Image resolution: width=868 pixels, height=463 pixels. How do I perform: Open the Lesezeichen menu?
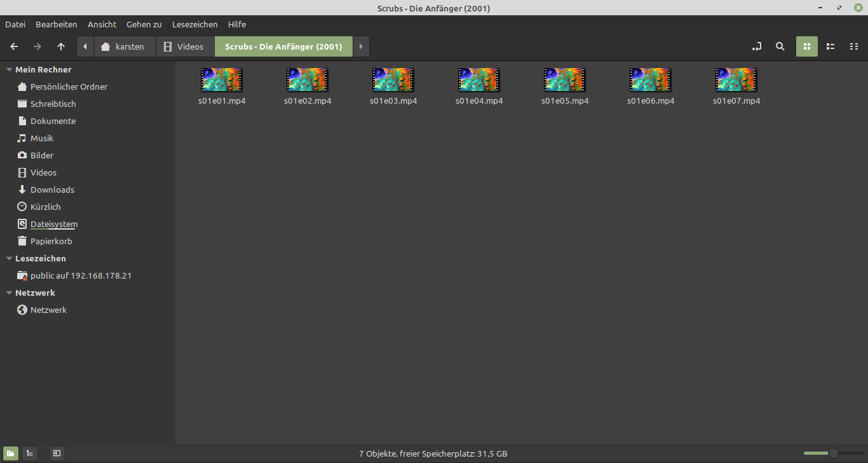pyautogui.click(x=195, y=24)
